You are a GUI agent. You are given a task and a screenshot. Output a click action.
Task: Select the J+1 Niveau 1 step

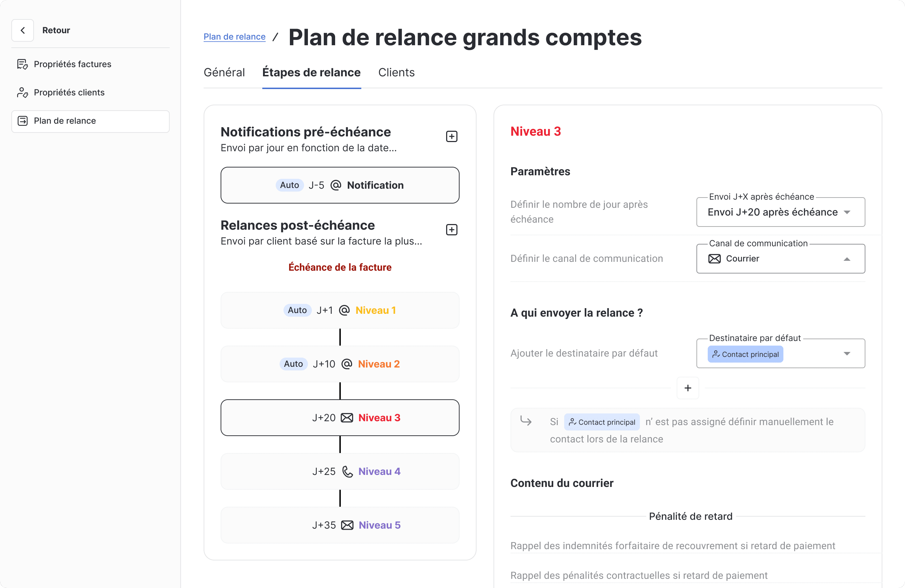[340, 311]
